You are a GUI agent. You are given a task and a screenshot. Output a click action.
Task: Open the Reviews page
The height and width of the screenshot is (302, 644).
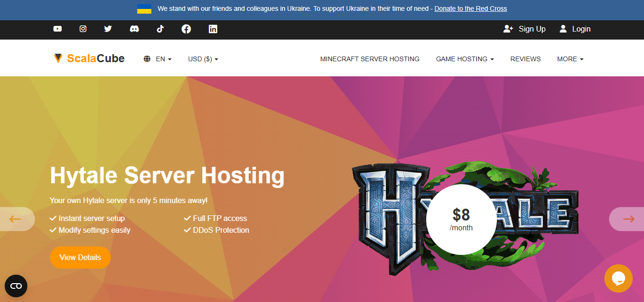526,59
